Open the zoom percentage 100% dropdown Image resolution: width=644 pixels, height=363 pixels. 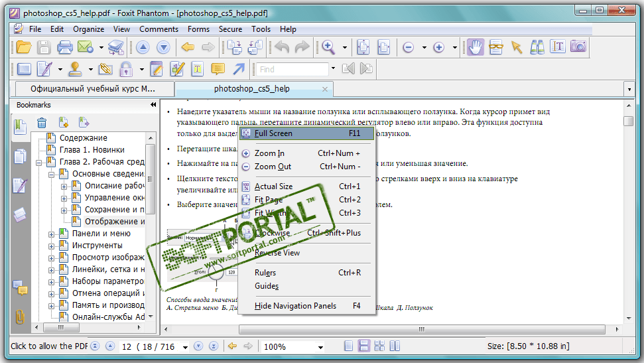320,347
